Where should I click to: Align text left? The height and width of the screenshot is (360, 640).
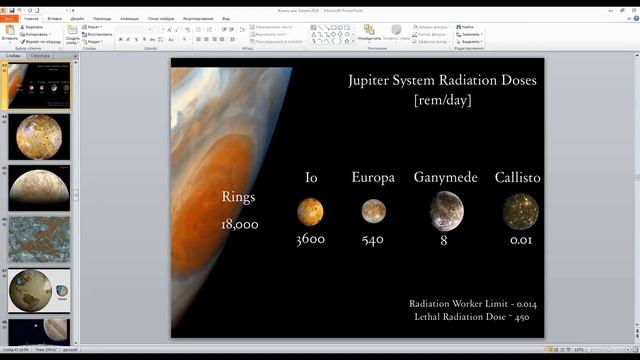[x=198, y=40]
